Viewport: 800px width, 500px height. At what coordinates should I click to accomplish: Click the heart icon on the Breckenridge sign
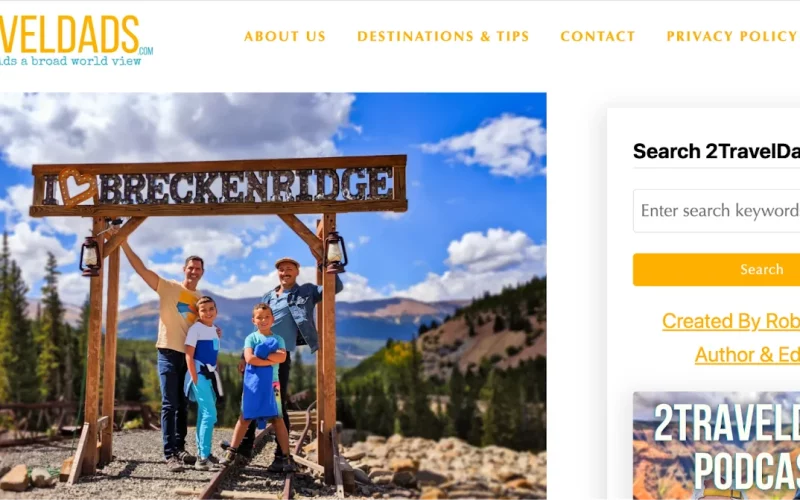[77, 187]
